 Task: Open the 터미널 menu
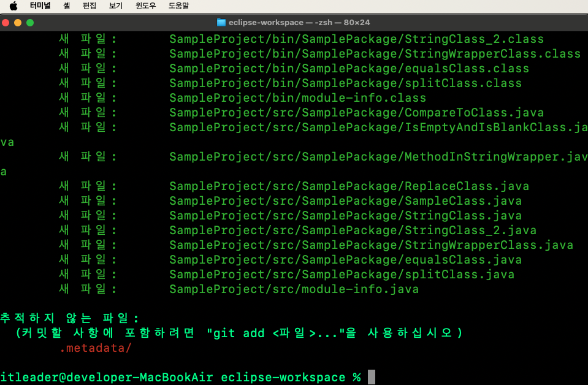tap(40, 6)
